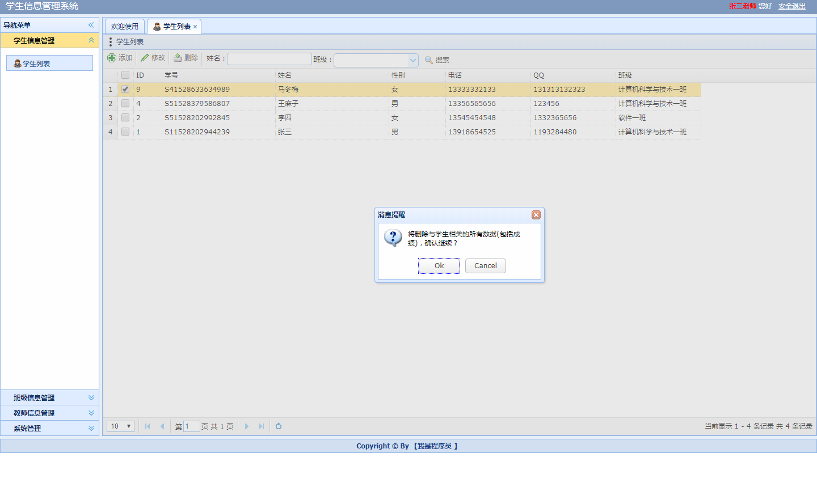Click the 张三老师 user name
817x504 pixels.
pyautogui.click(x=743, y=6)
